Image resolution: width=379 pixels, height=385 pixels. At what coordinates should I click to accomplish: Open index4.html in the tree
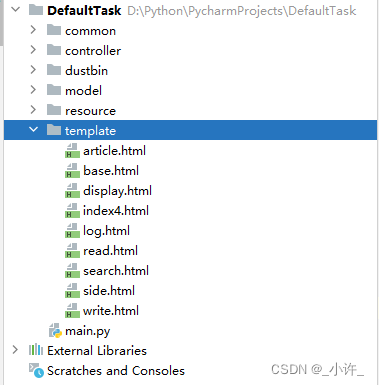click(116, 211)
